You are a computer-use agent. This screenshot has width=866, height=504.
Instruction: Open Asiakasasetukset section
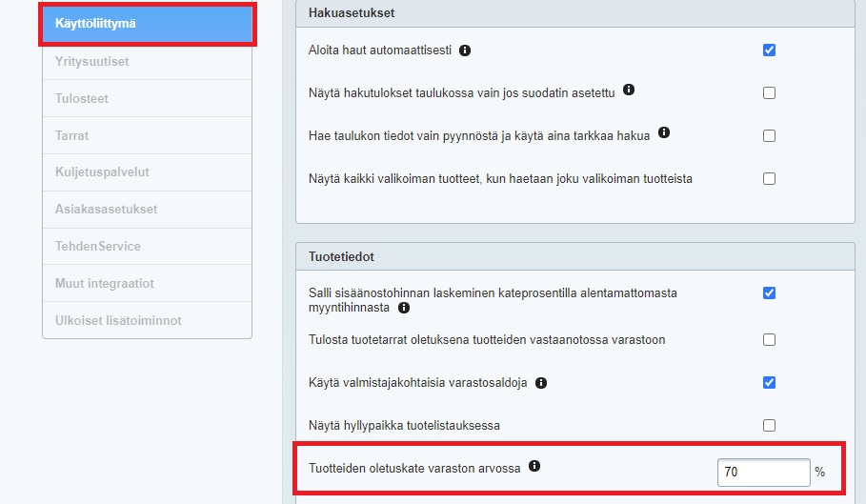click(147, 210)
